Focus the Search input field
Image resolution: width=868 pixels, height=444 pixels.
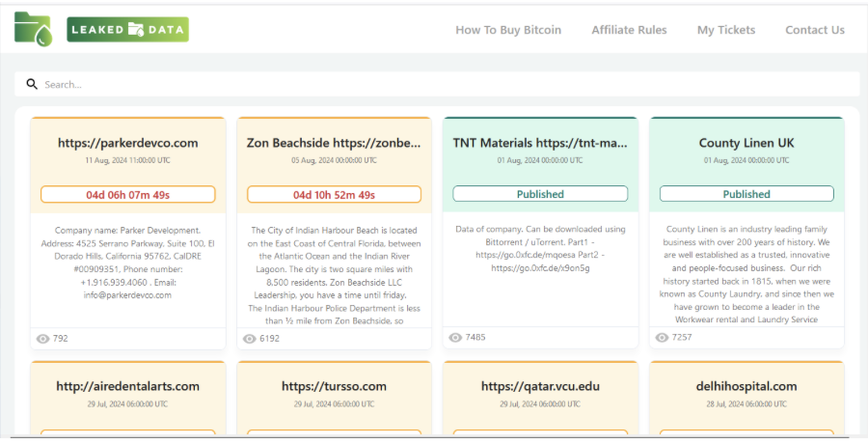(437, 84)
